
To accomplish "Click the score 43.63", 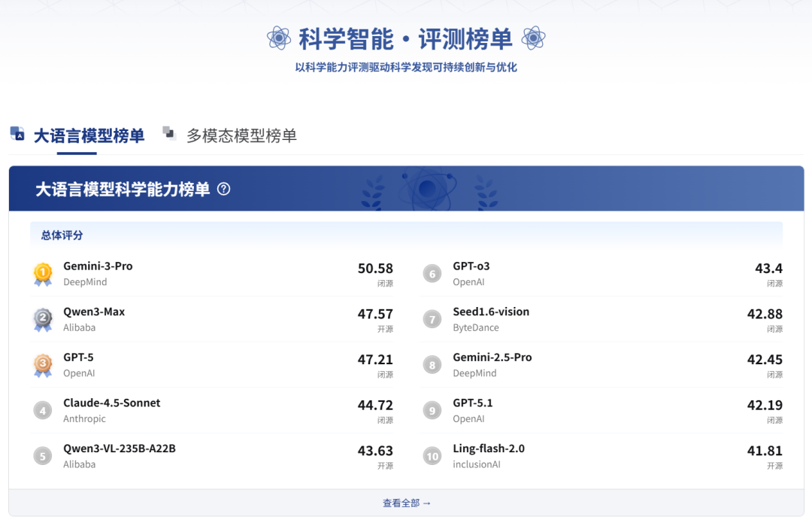I will point(375,451).
